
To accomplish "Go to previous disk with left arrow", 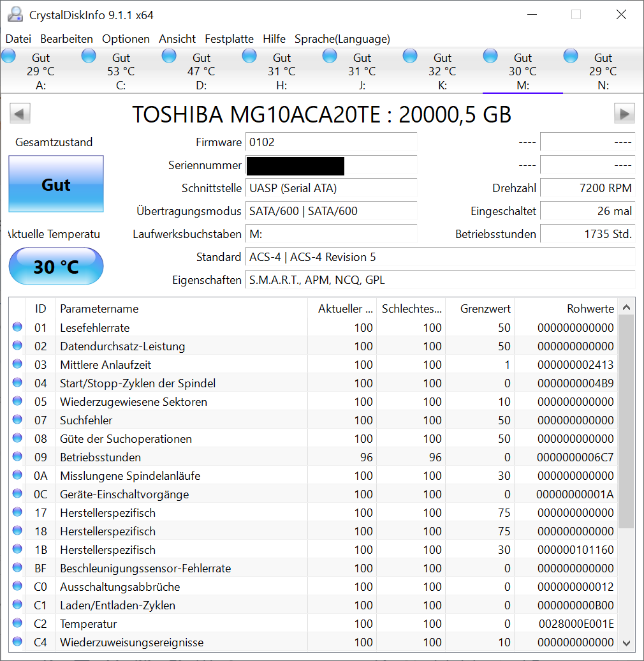I will tap(20, 114).
